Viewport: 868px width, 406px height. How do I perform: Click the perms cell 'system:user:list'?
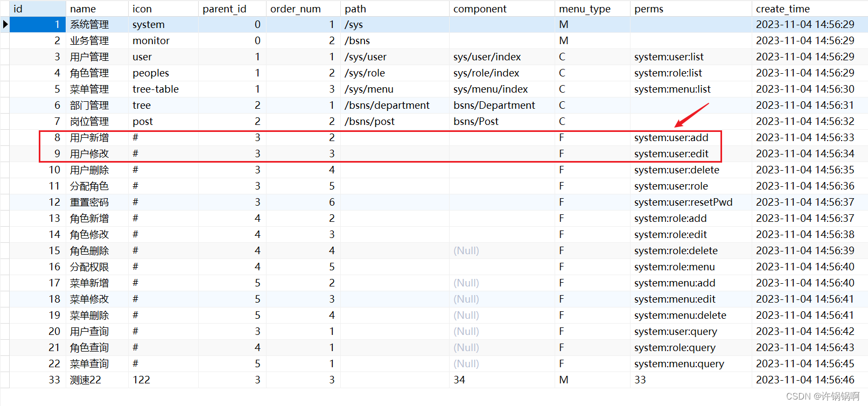pos(691,57)
